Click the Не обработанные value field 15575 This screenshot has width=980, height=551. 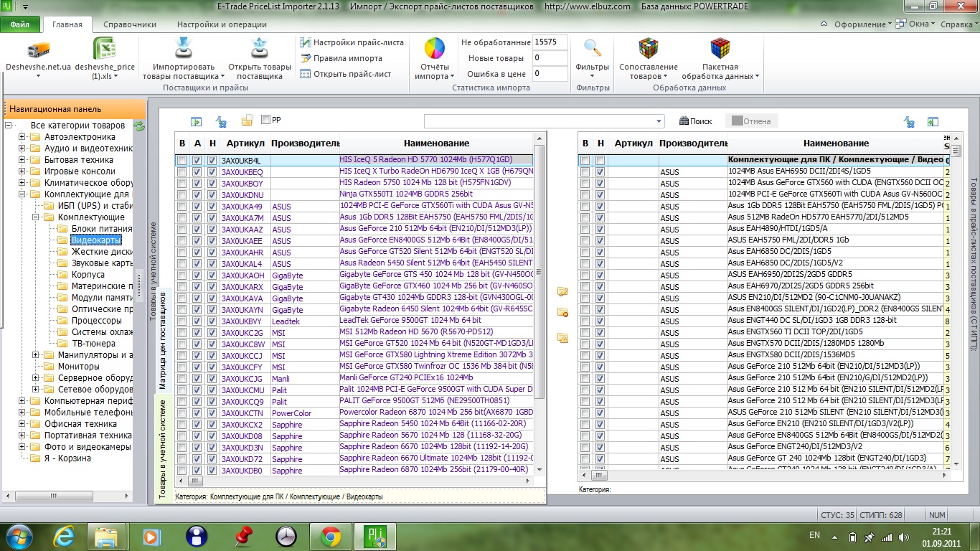(551, 42)
